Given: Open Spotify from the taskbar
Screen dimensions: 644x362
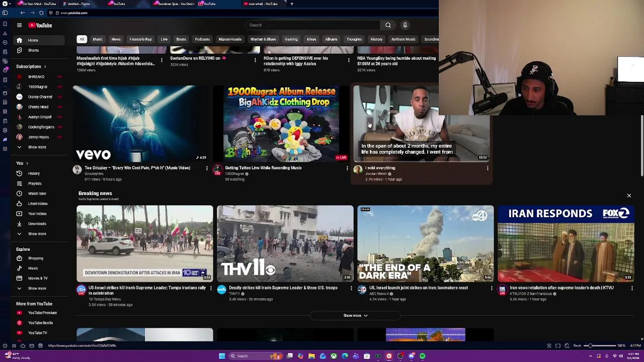Looking at the screenshot, I should [x=423, y=356].
